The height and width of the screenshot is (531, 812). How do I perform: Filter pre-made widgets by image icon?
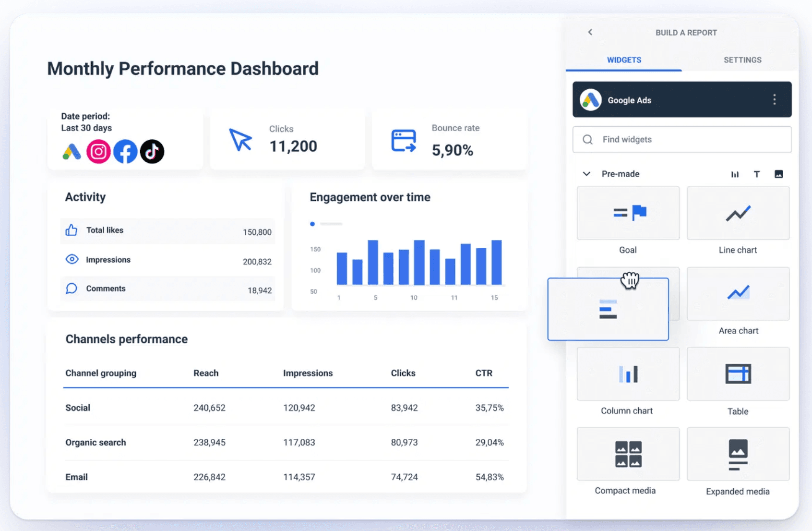(x=778, y=174)
